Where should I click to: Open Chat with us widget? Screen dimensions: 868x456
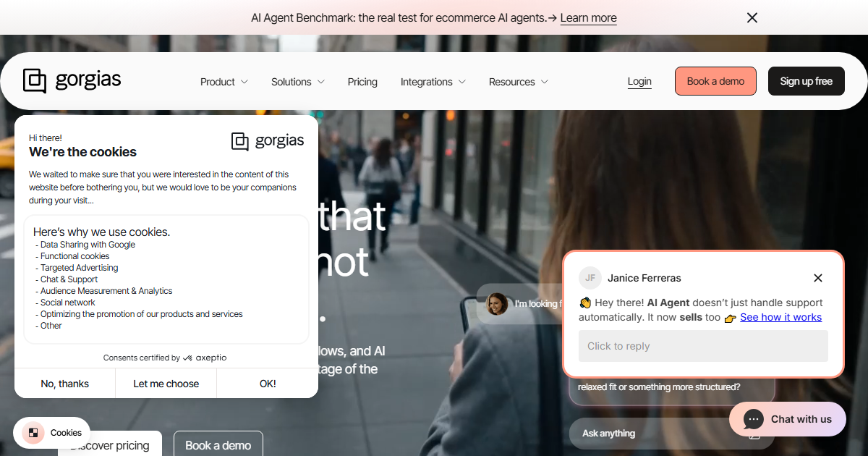(x=788, y=419)
